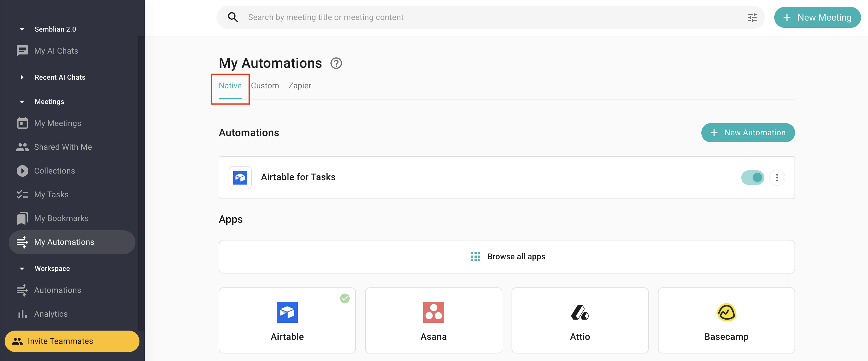Click Browse all apps
Image resolution: width=868 pixels, height=361 pixels.
click(507, 256)
